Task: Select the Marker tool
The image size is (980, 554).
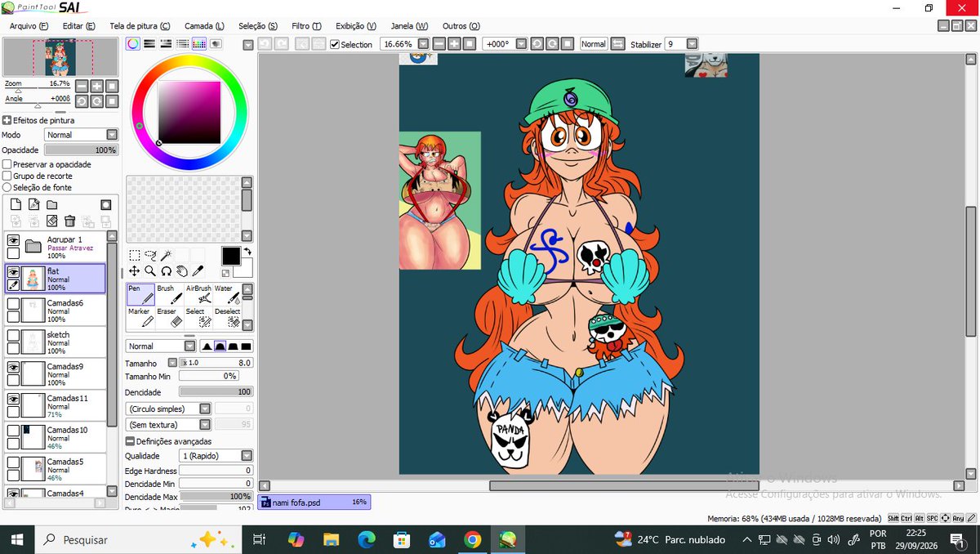Action: pyautogui.click(x=140, y=317)
